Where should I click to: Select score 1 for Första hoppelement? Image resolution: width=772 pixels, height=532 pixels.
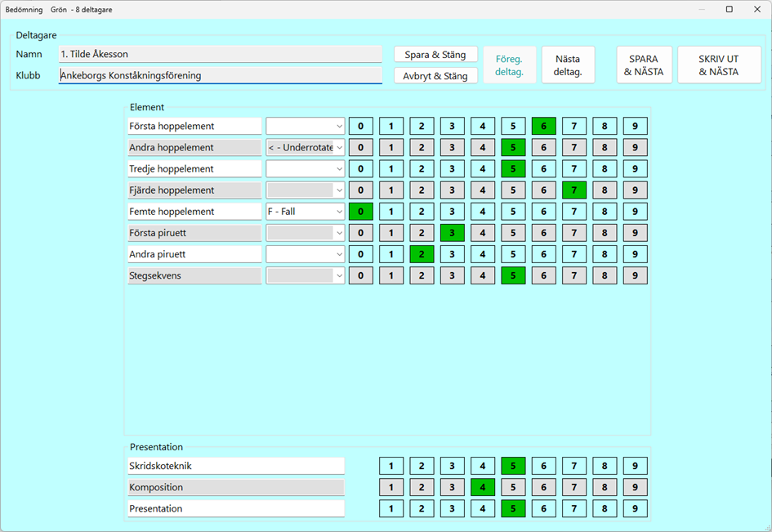click(x=391, y=126)
